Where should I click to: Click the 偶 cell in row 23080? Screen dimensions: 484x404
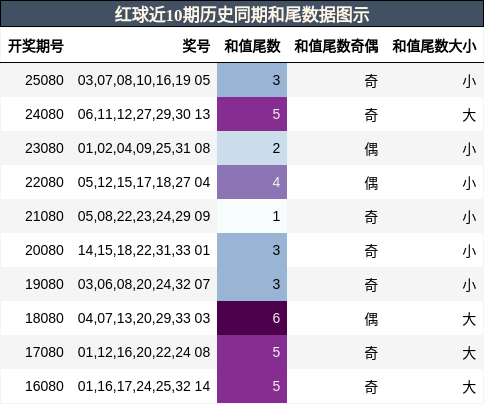371,149
